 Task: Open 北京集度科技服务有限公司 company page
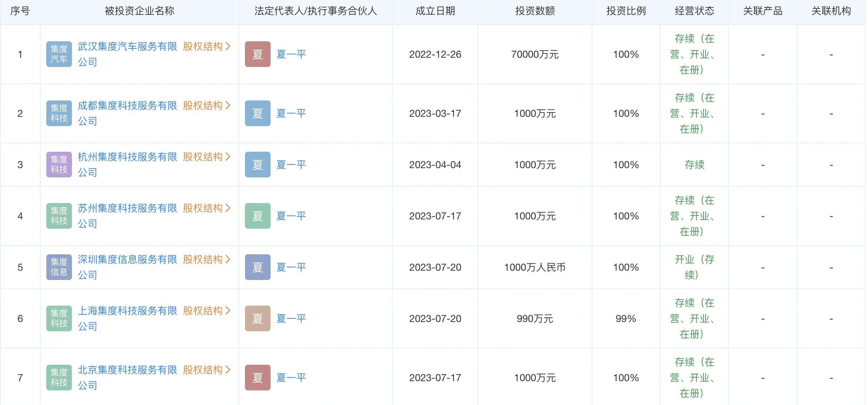tap(127, 378)
